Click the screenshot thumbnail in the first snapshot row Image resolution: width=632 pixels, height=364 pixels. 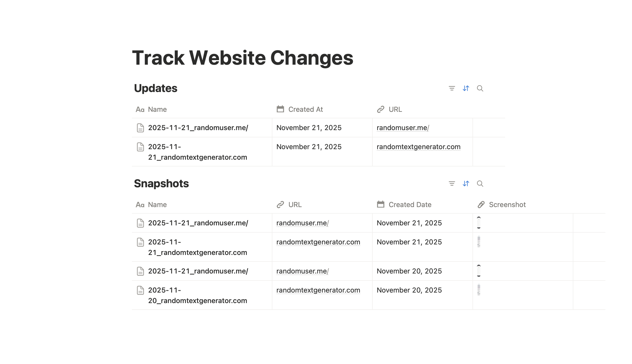479,223
